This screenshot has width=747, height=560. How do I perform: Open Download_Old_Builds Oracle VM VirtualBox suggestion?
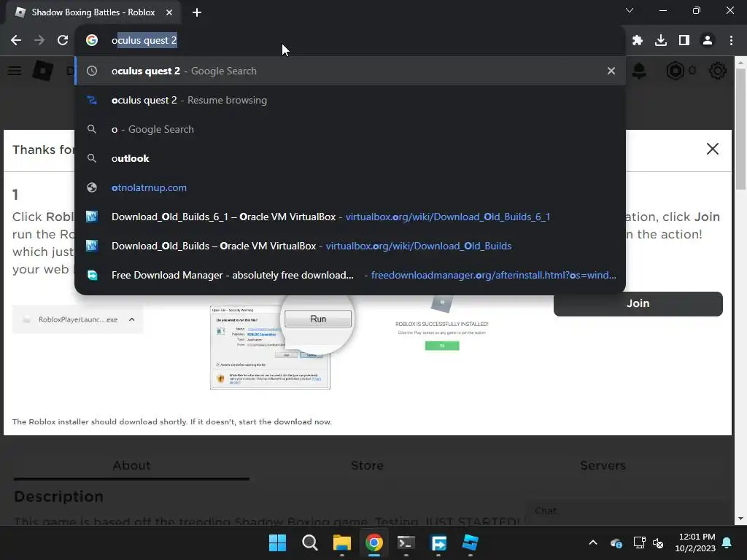pos(350,246)
